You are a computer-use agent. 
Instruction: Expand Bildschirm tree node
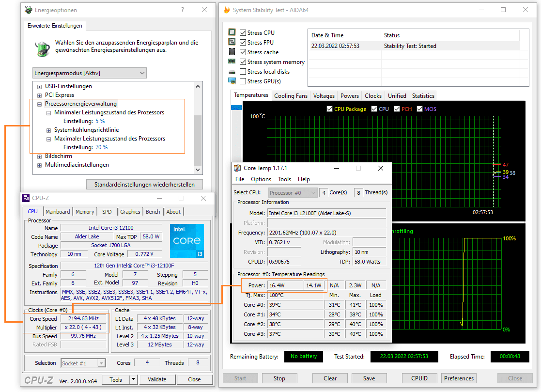39,157
